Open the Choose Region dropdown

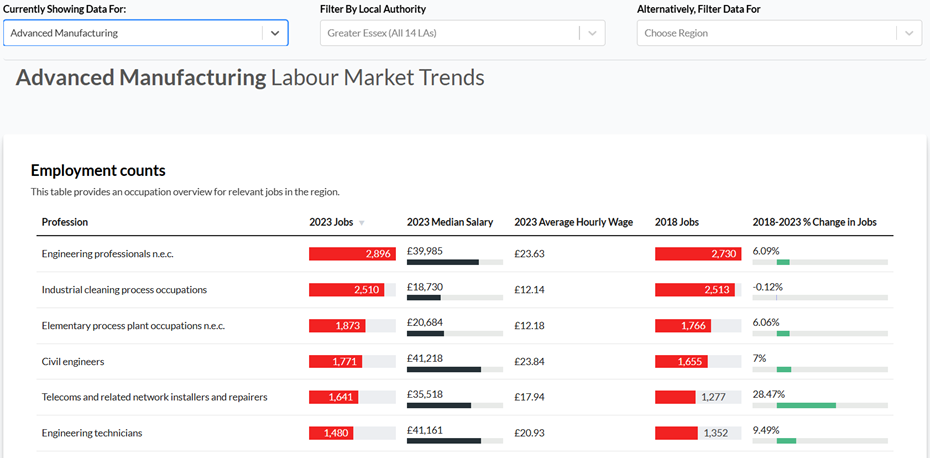(x=766, y=33)
